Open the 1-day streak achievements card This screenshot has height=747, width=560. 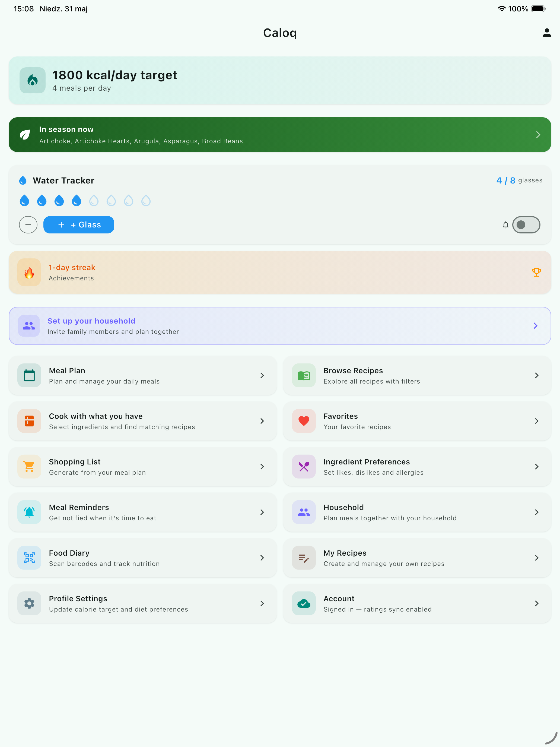click(x=280, y=273)
